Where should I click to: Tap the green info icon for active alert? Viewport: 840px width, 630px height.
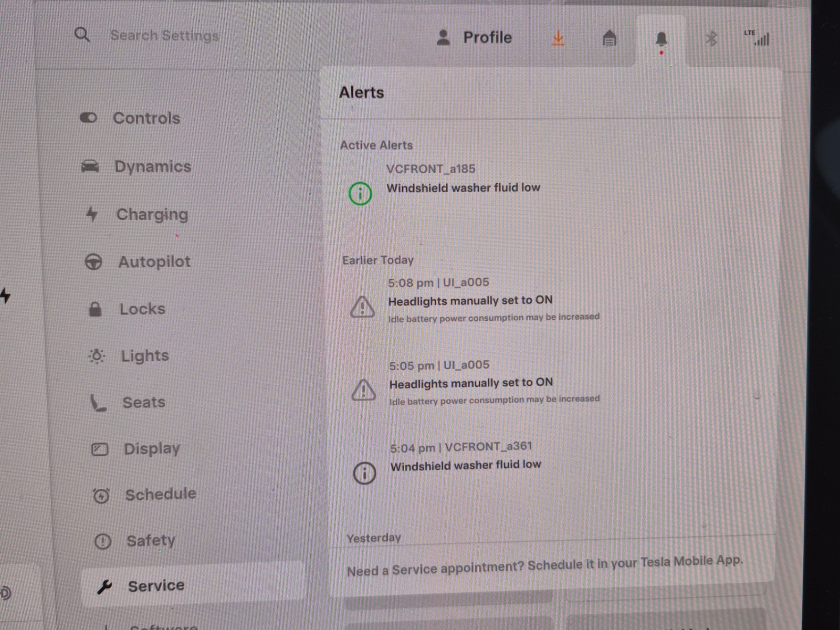coord(360,193)
